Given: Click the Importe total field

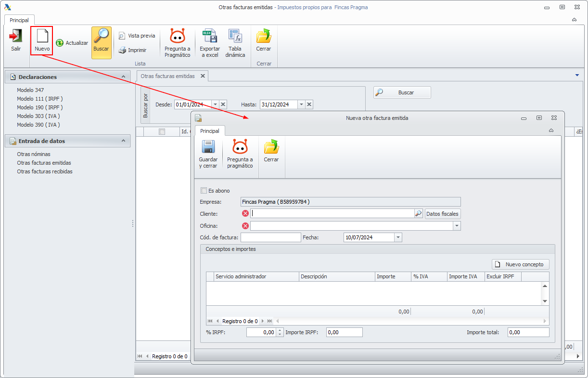Looking at the screenshot, I should 528,332.
